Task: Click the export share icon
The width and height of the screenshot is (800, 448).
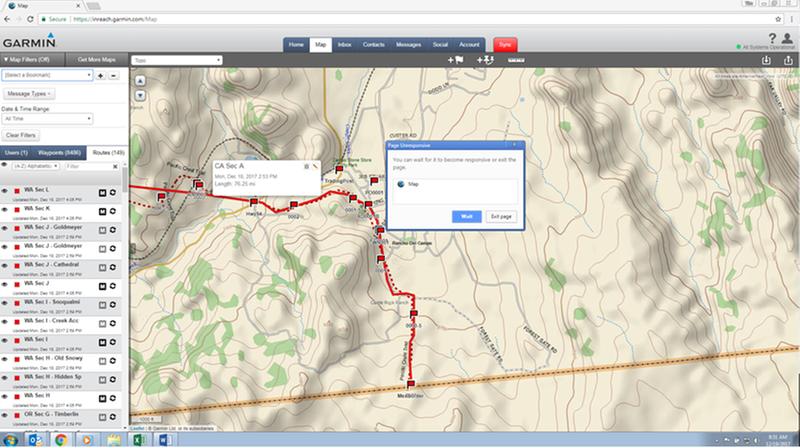Action: click(x=787, y=60)
